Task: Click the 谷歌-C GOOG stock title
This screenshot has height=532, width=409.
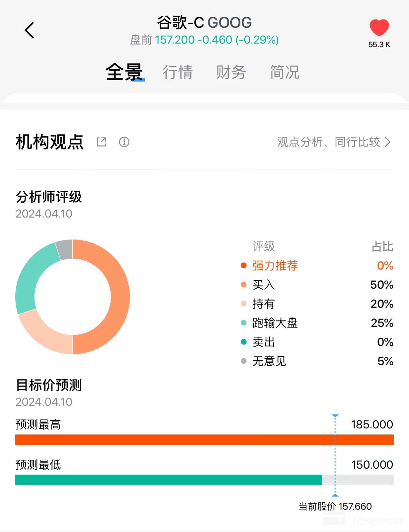Action: click(204, 23)
